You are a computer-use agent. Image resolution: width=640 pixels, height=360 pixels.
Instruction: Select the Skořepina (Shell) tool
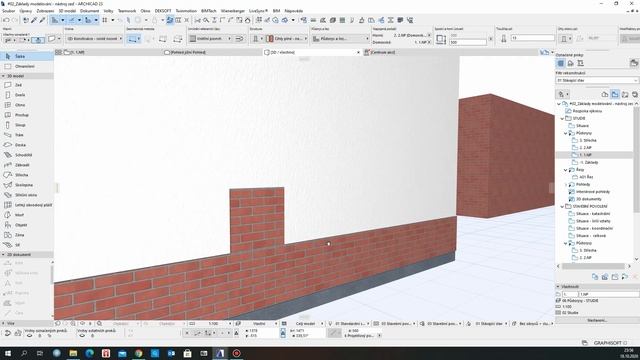(x=27, y=185)
